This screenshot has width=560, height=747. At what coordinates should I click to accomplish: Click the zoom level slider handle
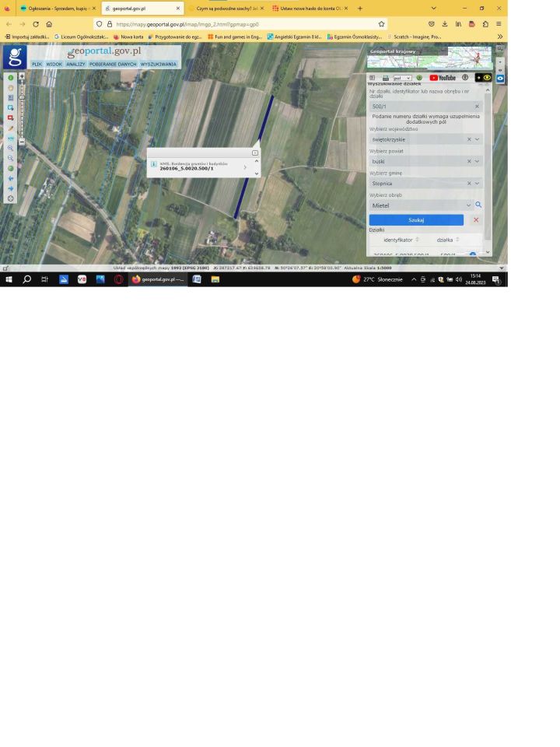tap(22, 97)
